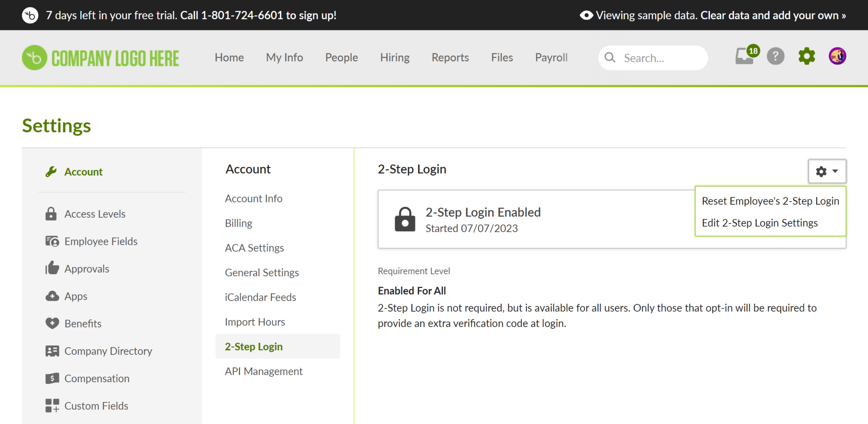Click the Approvals thumbs-up icon
Image resolution: width=868 pixels, height=424 pixels.
(x=51, y=268)
